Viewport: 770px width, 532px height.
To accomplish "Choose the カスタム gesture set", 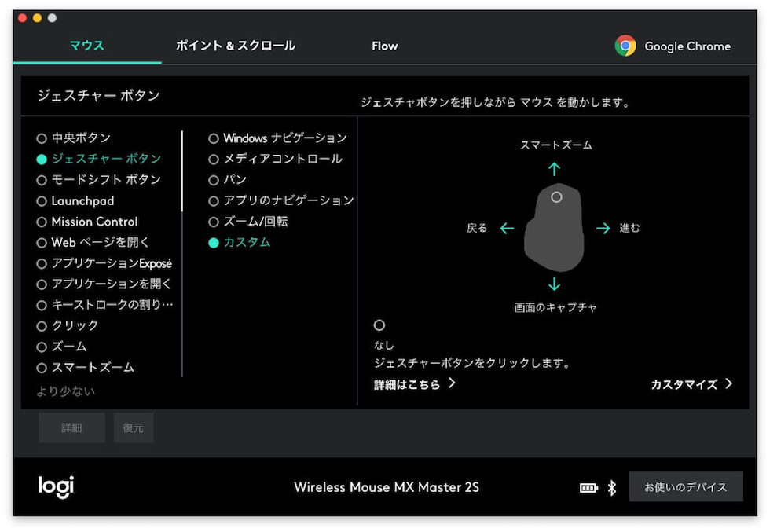I will 240,242.
